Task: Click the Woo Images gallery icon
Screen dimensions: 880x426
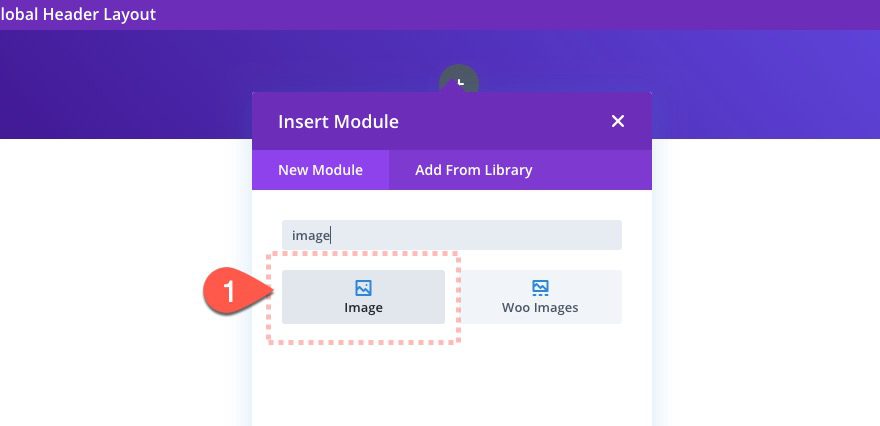Action: 540,288
